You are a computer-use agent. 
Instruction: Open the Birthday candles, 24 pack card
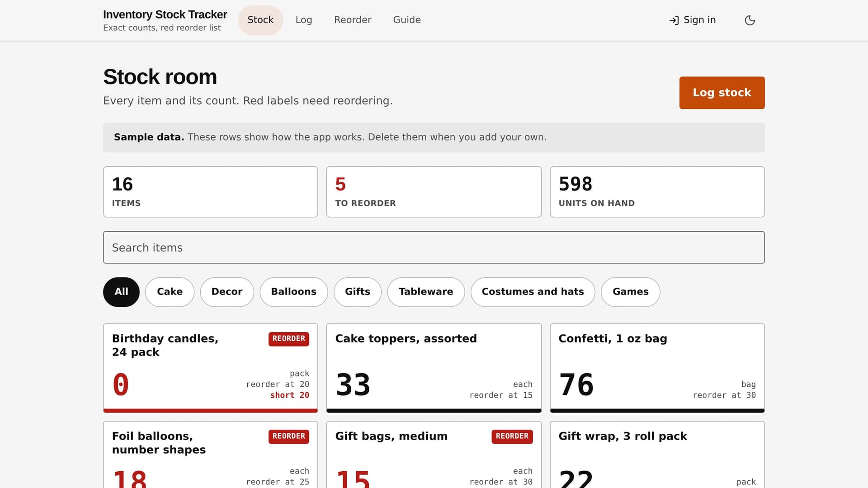(x=211, y=368)
